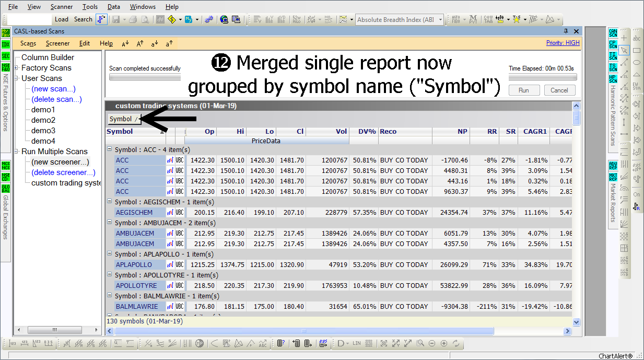Open the Edit menu in the scan panel

click(x=85, y=43)
